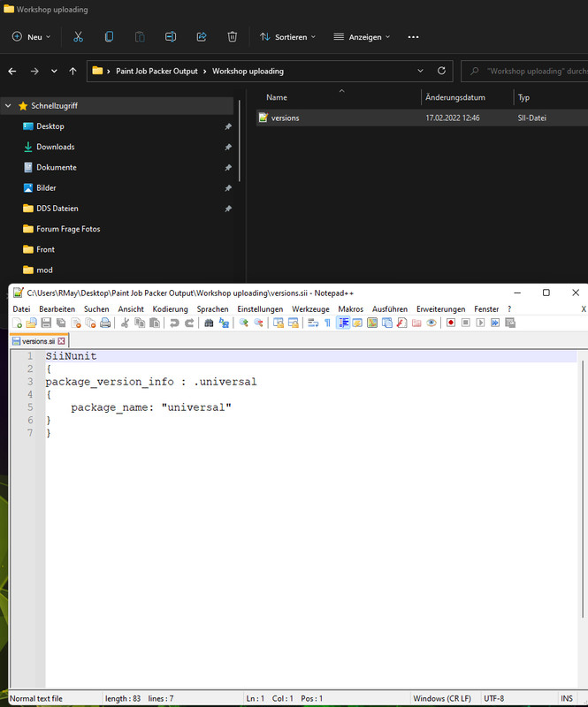This screenshot has width=588, height=707.
Task: Click the Close All icon in Notepad++ toolbar
Action: pyautogui.click(x=90, y=323)
